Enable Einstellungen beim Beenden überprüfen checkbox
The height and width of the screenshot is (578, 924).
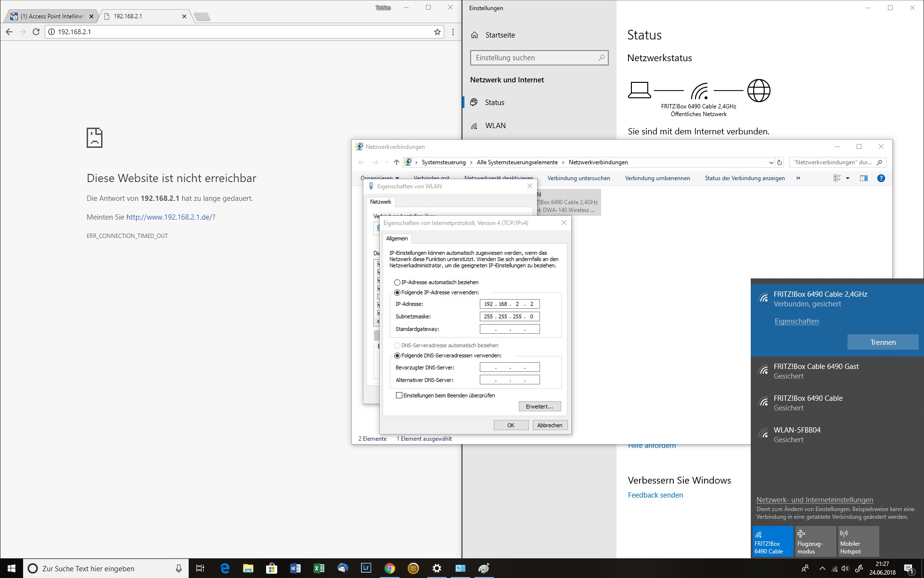(399, 395)
